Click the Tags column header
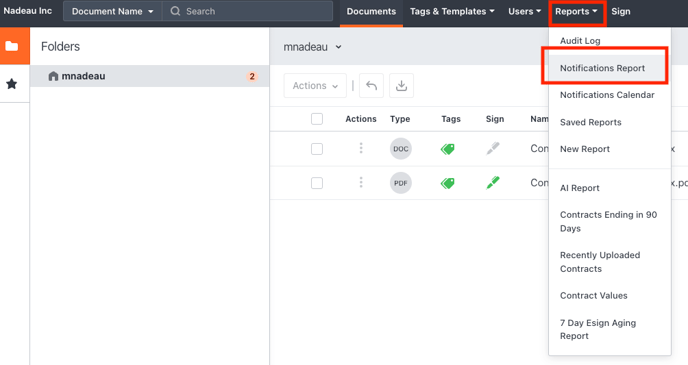 coord(451,119)
